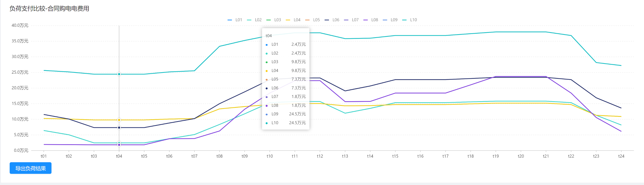The image size is (644, 185).
Task: Click the tooltip header t04
Action: click(268, 36)
